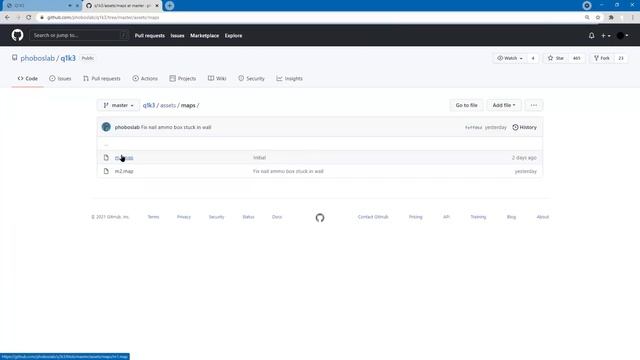Open the Watch dropdown
Viewport: 640px width, 360px height.
510,58
